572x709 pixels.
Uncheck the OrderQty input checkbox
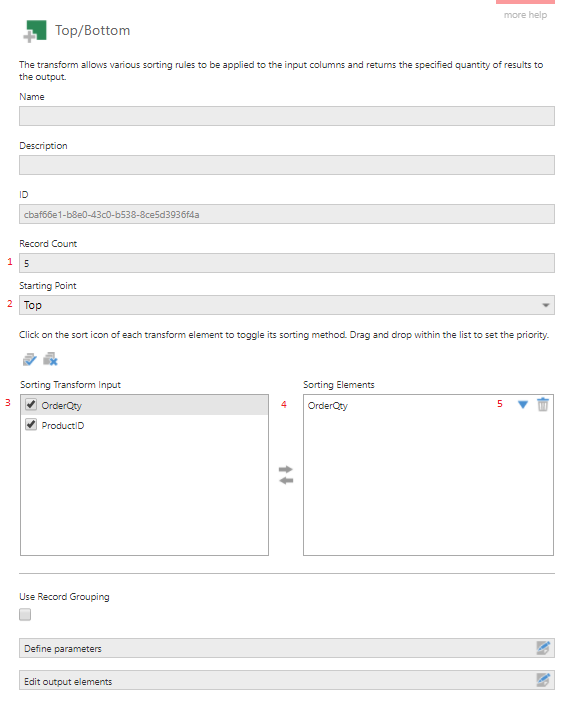coord(31,404)
